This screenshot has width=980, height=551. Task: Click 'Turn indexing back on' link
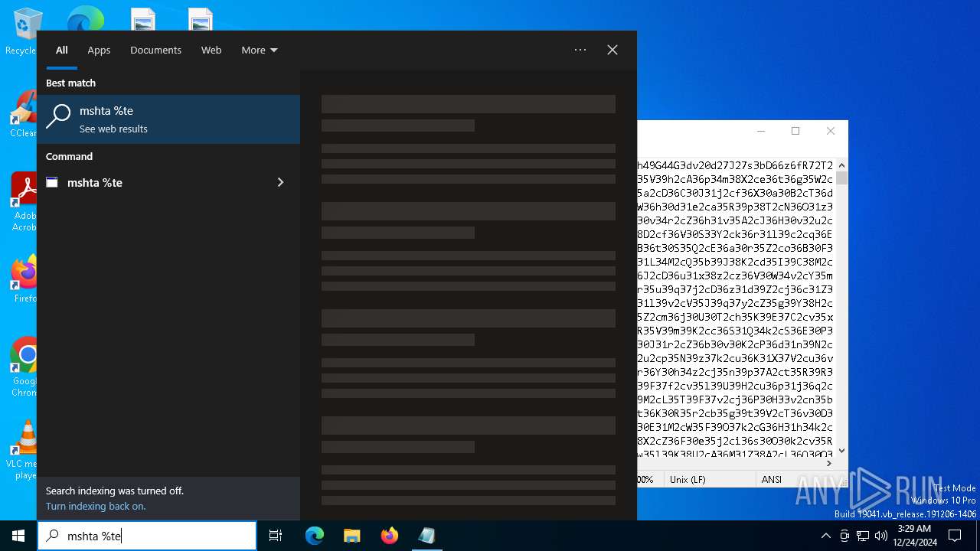tap(96, 506)
